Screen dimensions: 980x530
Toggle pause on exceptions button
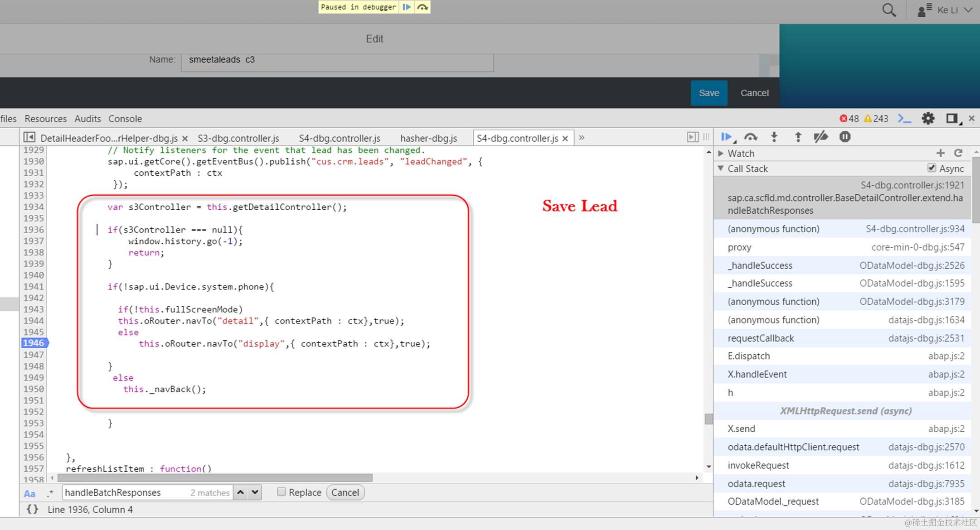pos(844,137)
